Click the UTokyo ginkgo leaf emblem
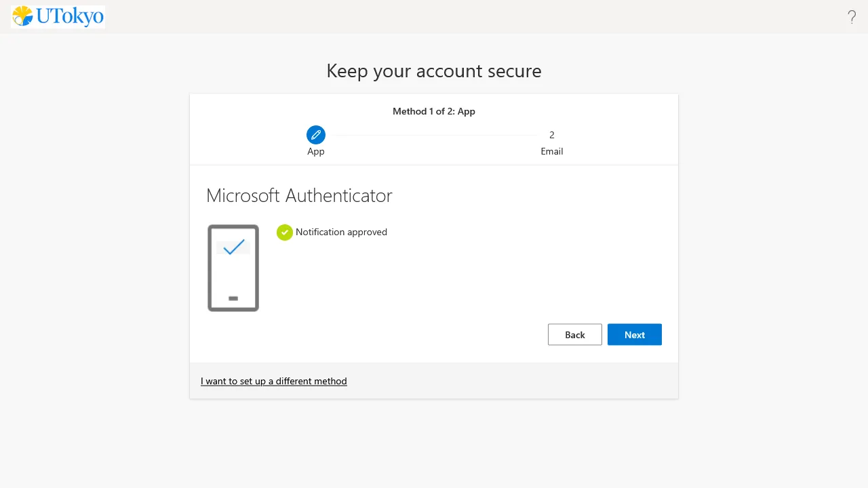This screenshot has height=488, width=868. point(22,16)
